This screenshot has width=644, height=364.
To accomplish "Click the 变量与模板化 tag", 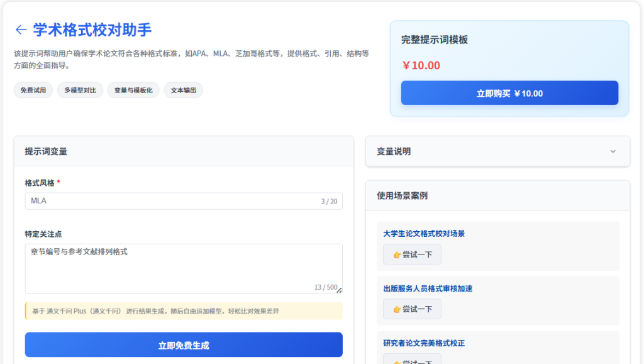I will (x=133, y=90).
